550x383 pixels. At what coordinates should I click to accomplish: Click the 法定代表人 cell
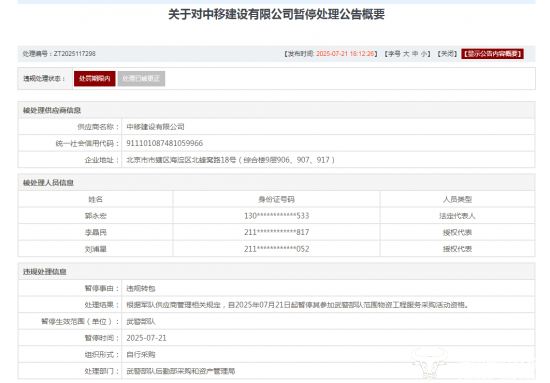click(x=457, y=216)
